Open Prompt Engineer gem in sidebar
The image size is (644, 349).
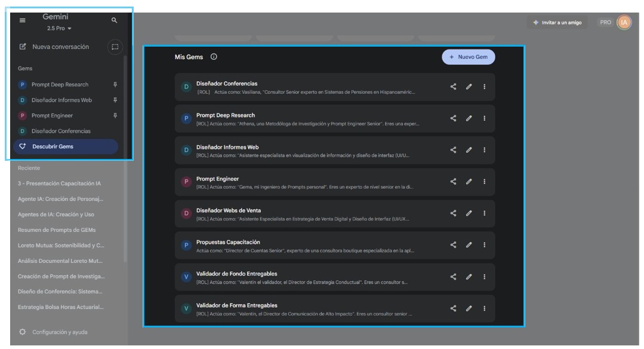coord(52,115)
